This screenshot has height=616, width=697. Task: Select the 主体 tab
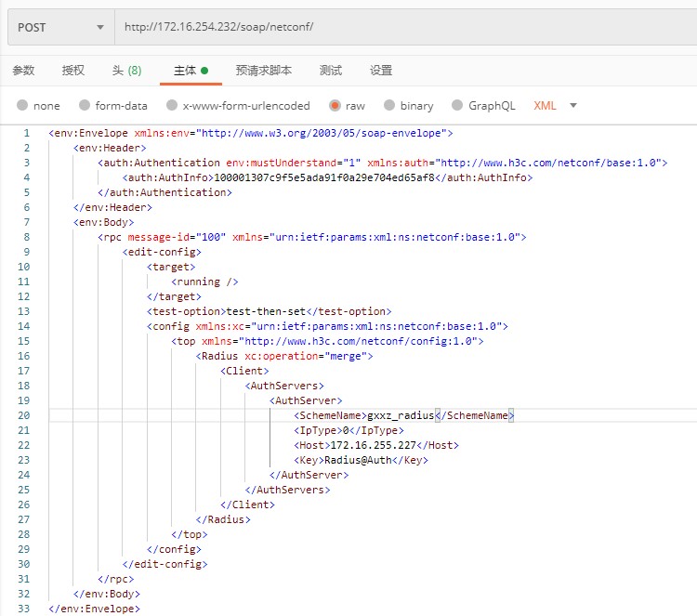(184, 71)
